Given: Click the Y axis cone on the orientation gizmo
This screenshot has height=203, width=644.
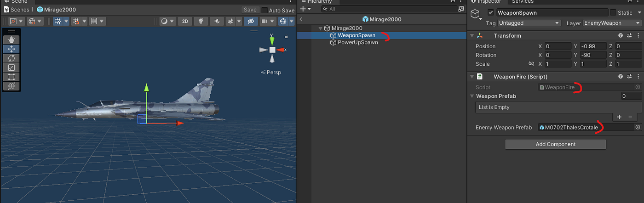Looking at the screenshot, I should [272, 40].
